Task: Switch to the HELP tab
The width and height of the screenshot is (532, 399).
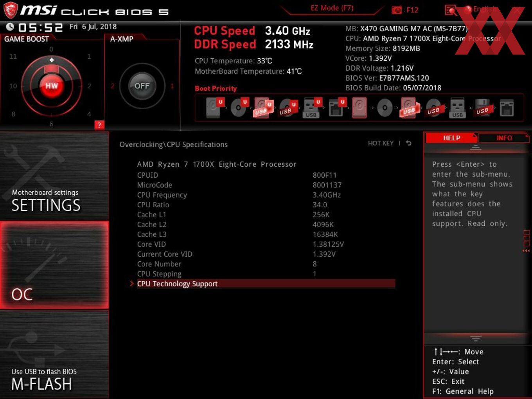Action: (451, 138)
